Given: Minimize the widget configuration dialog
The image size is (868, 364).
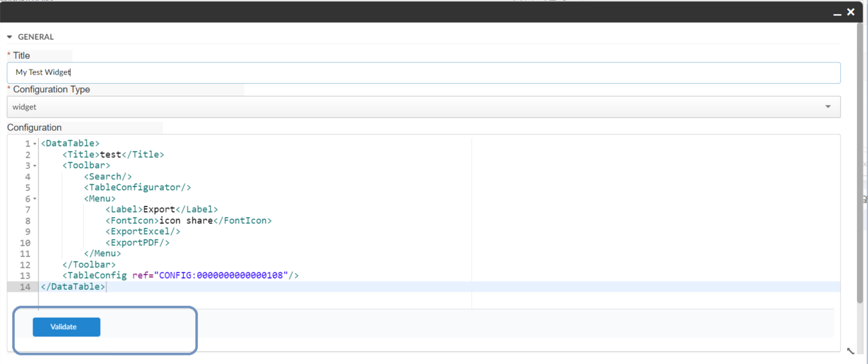Looking at the screenshot, I should (837, 13).
